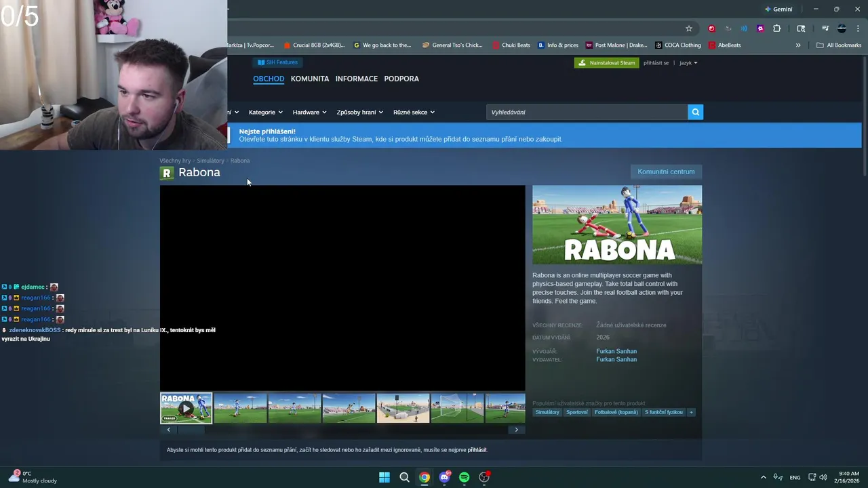Screen dimensions: 868x488
Task: Open the COCA Clothing bookmark
Action: tap(678, 45)
